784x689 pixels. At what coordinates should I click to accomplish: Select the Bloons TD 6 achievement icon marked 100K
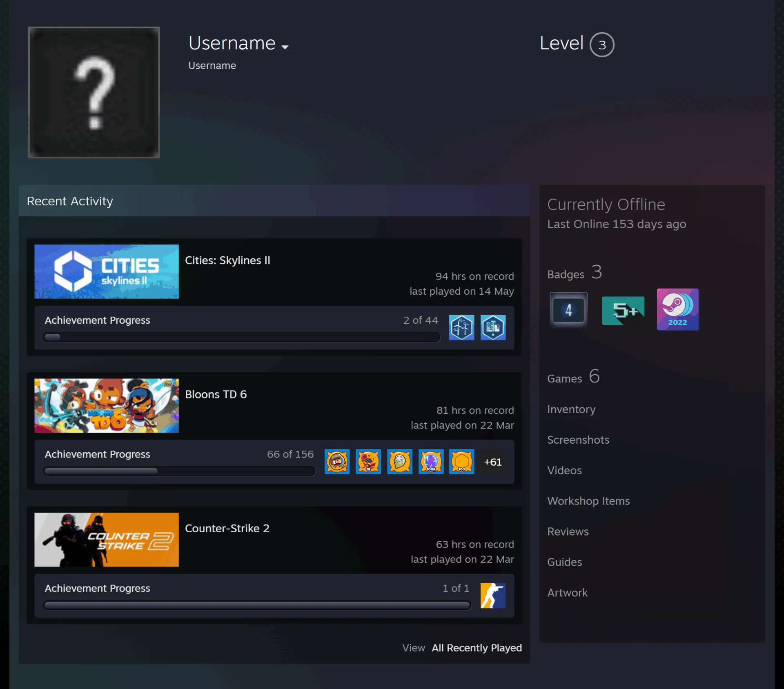click(431, 462)
